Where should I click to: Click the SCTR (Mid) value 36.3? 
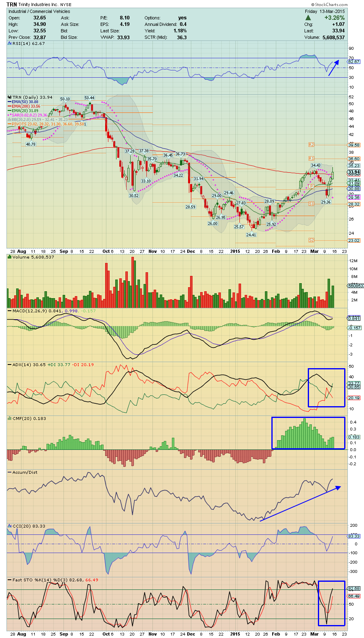[182, 37]
